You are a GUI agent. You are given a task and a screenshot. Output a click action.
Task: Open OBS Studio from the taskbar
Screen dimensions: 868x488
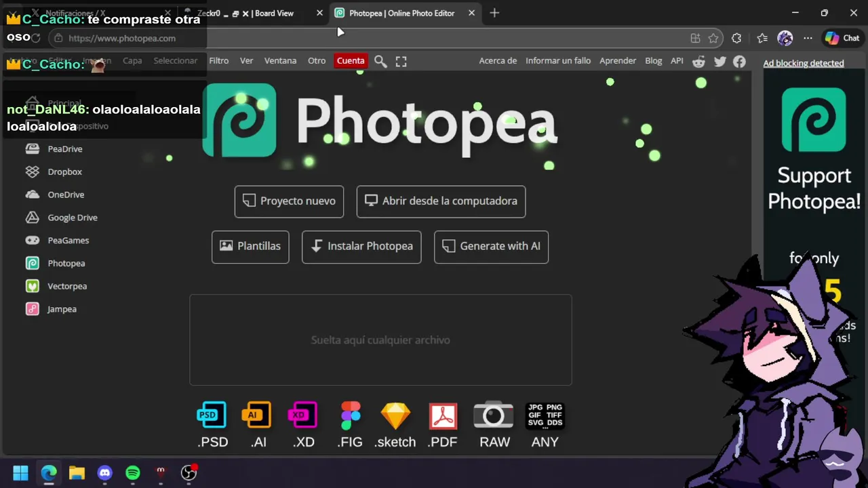tap(189, 473)
